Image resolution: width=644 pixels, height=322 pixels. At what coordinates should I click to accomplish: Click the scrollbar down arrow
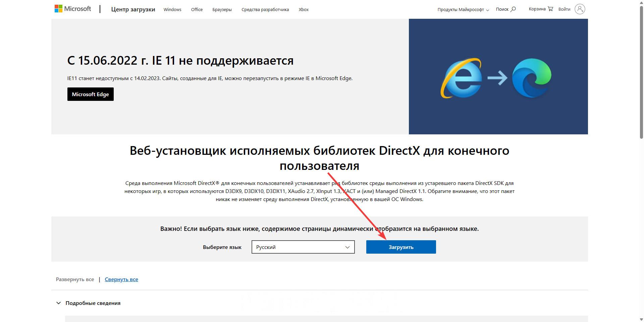coord(641,319)
